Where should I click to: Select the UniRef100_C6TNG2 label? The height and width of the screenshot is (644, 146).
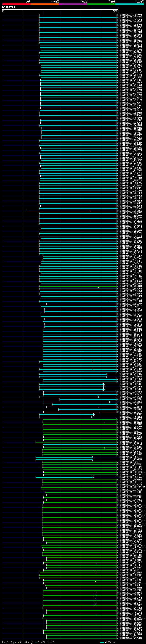click(x=131, y=37)
